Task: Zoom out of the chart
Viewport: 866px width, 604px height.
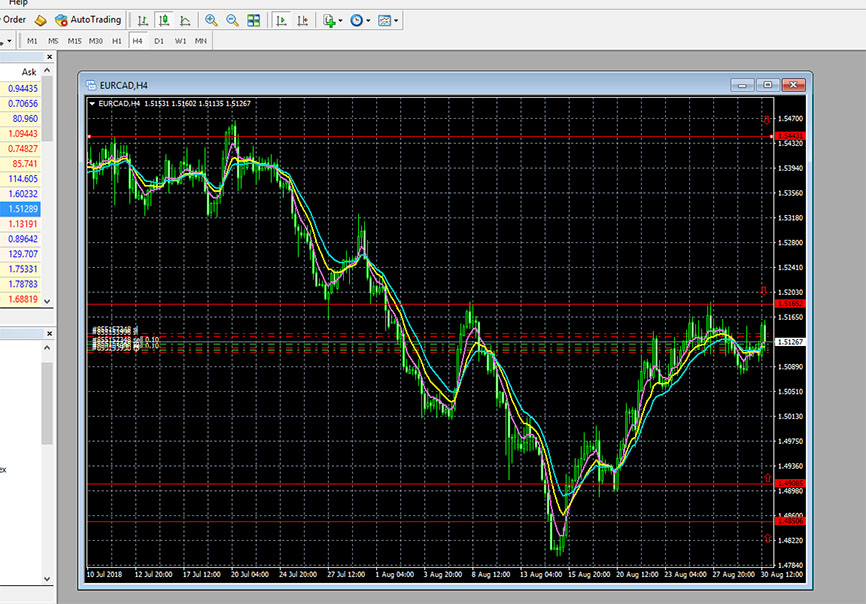Action: click(x=232, y=19)
